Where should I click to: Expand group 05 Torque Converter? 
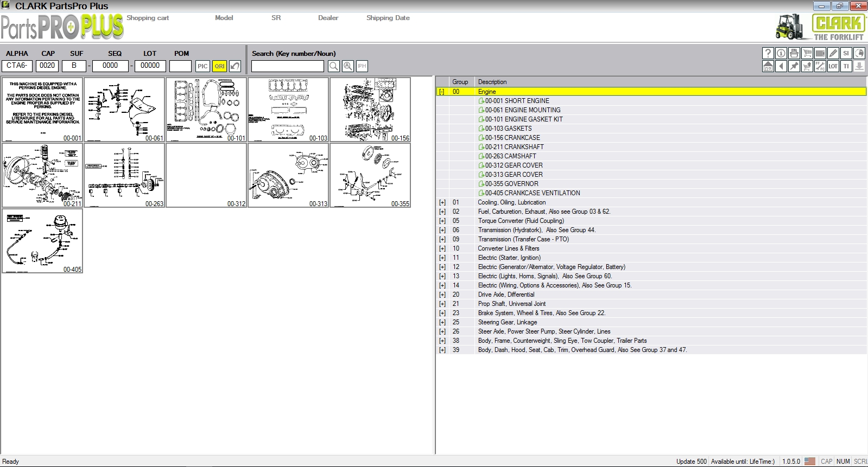(442, 221)
